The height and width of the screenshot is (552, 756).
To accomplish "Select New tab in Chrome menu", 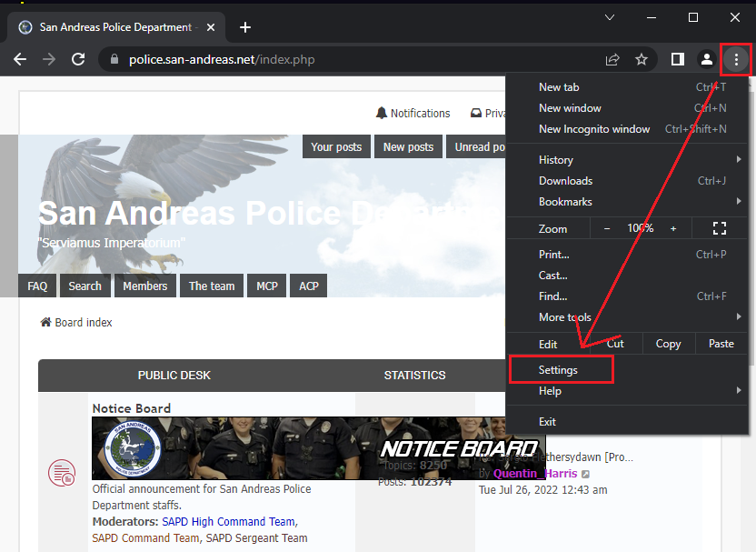I will point(628,87).
